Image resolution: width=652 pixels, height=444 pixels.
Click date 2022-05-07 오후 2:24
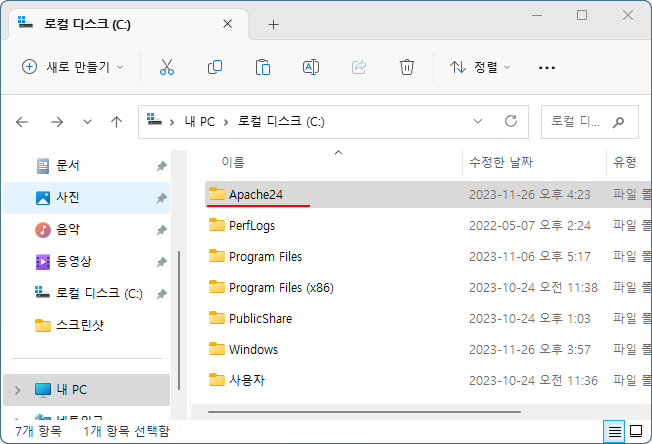click(x=530, y=225)
